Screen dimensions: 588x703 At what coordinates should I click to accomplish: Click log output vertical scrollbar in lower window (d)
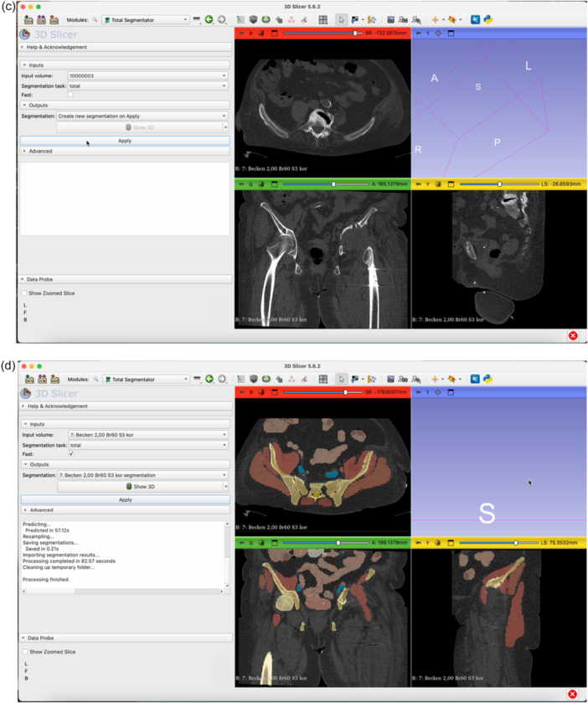tap(227, 555)
